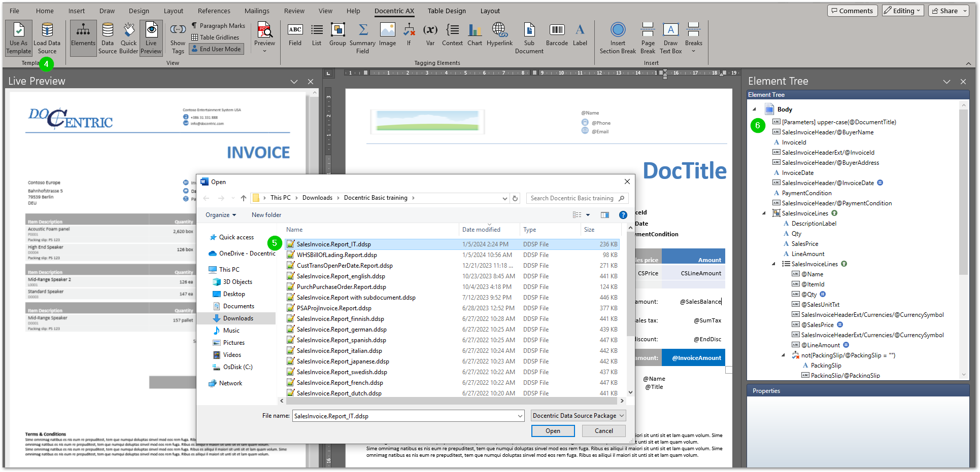Click Use As Template icon
Image resolution: width=980 pixels, height=472 pixels.
coord(19,38)
